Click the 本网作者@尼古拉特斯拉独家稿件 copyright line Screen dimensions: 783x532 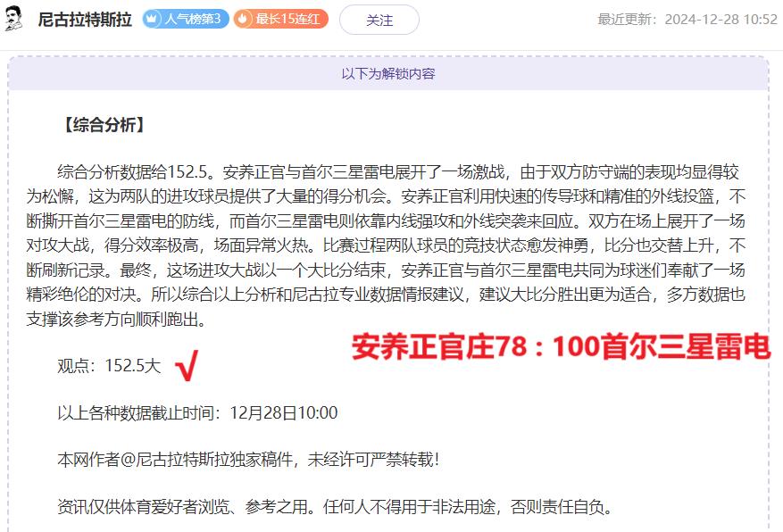coord(249,460)
